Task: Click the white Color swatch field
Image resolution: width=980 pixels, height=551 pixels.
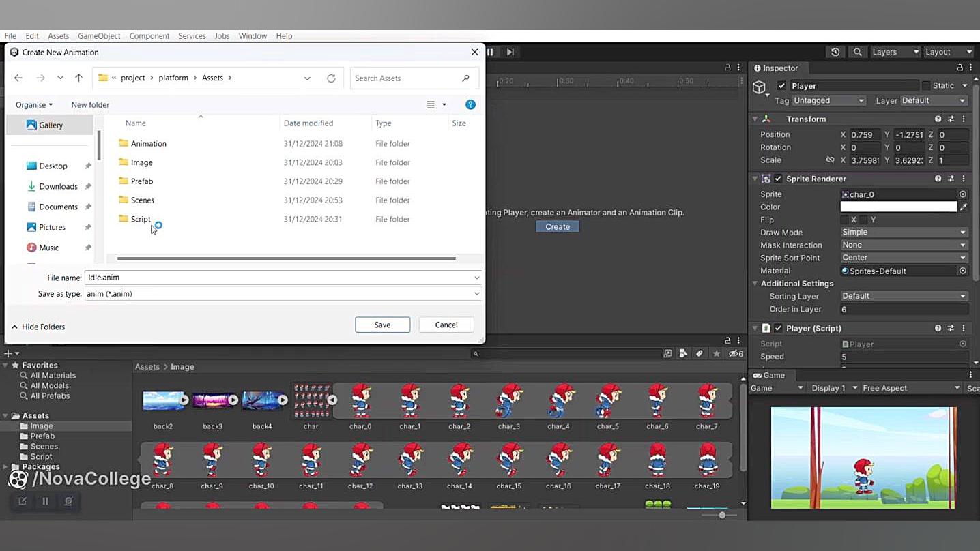Action: coord(898,207)
